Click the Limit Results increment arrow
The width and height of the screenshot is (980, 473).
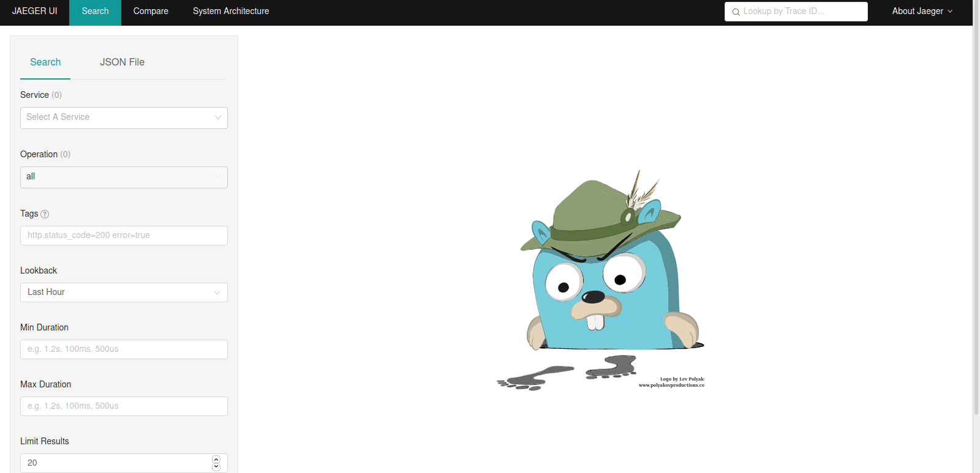click(x=216, y=460)
